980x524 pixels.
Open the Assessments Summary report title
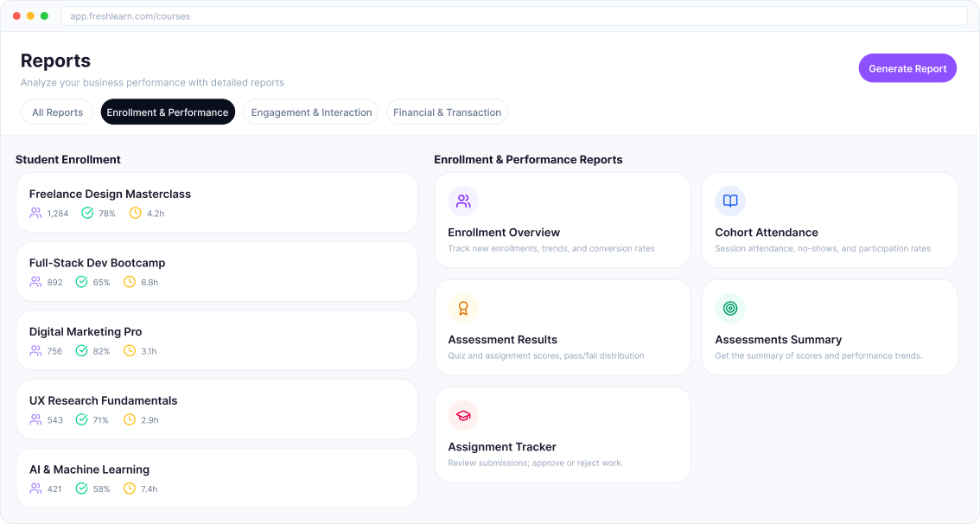pyautogui.click(x=778, y=340)
